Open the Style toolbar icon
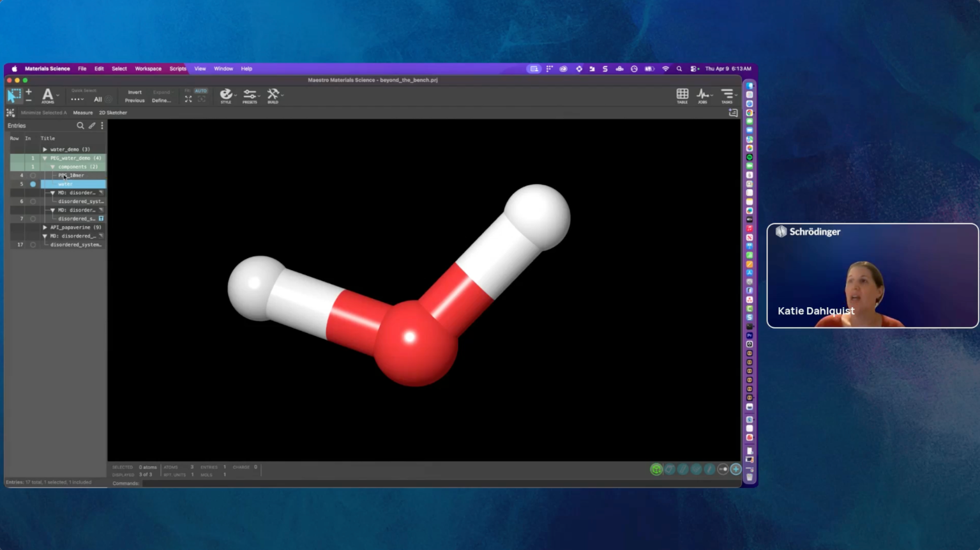Screen dimensions: 980x550 tap(226, 95)
